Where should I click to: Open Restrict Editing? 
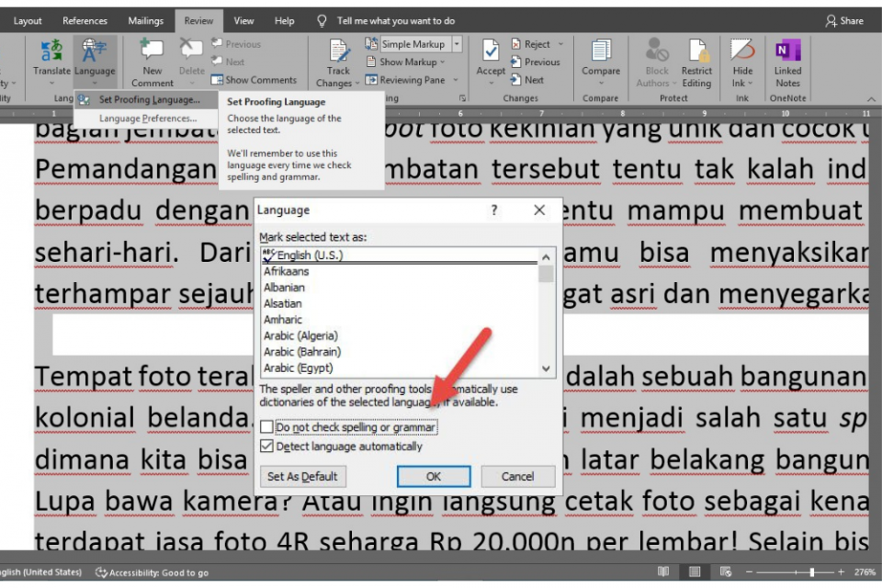point(696,63)
